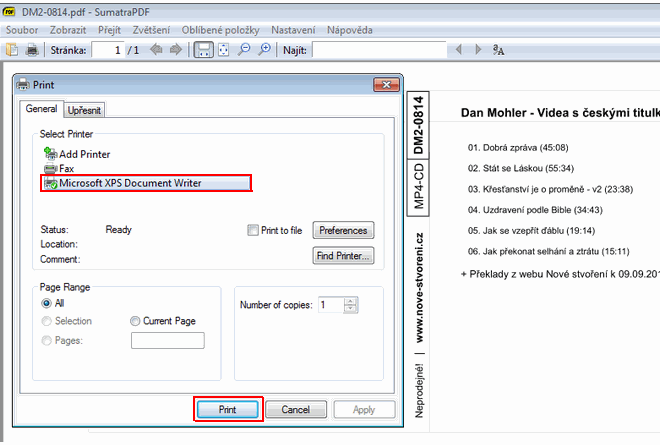The height and width of the screenshot is (445, 660).
Task: Open the Oblíbené položky menu
Action: tap(220, 30)
